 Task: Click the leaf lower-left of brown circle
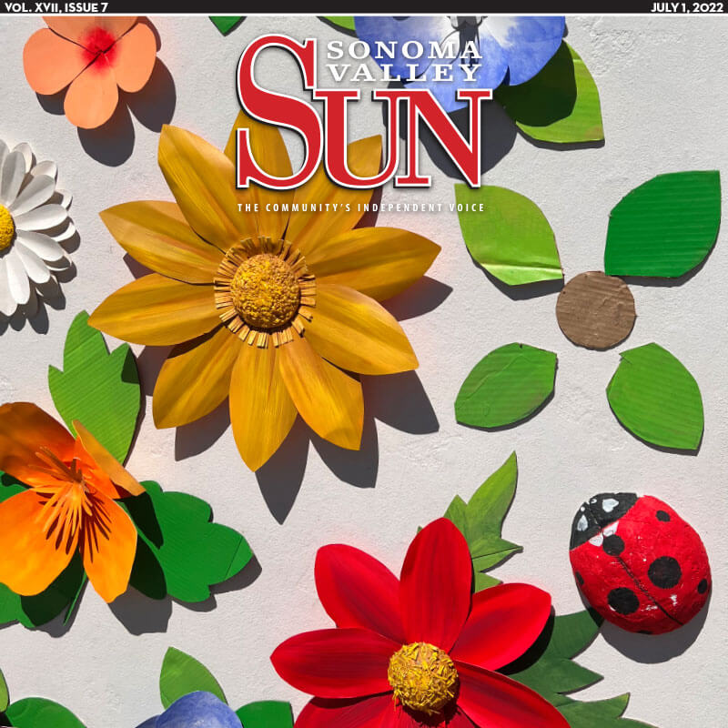coord(505,385)
